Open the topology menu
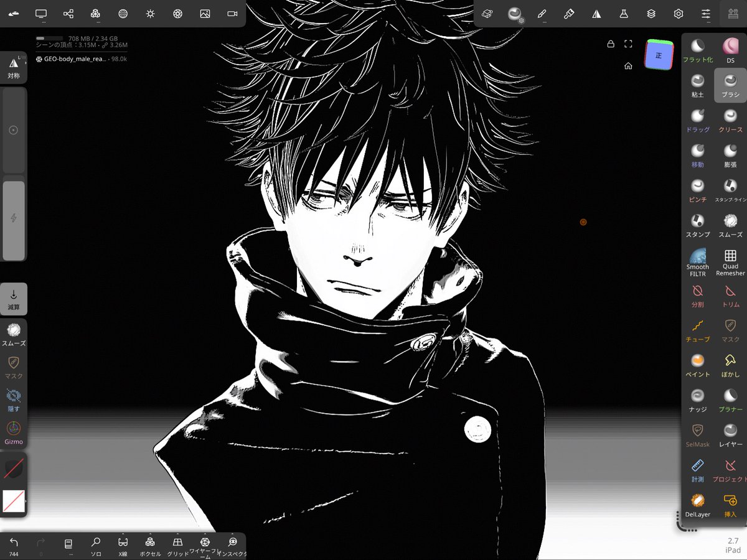Image resolution: width=747 pixels, height=560 pixels. click(x=68, y=13)
